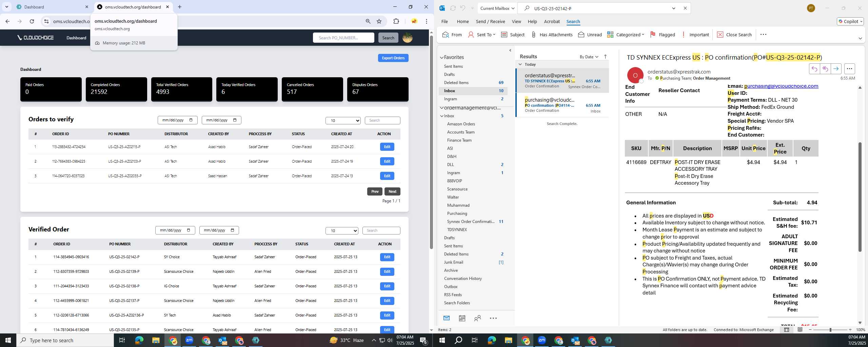
Task: Open the Mail view icon in Outlook
Action: pos(447,318)
